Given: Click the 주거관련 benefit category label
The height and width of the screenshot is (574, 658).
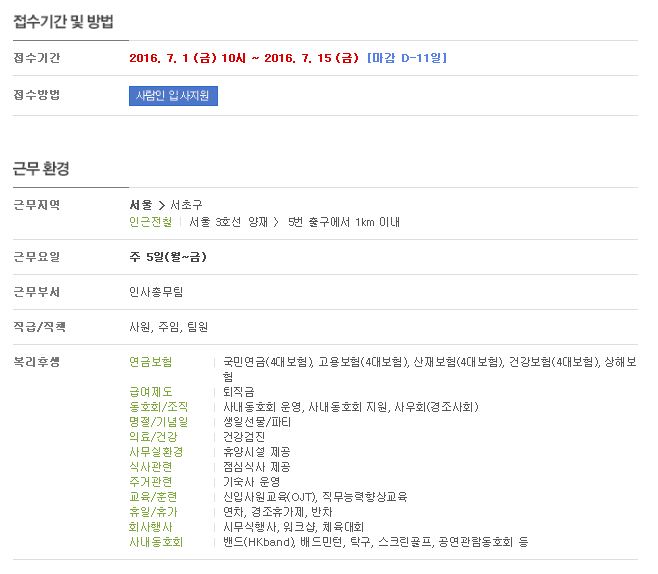Looking at the screenshot, I should pos(150,482).
